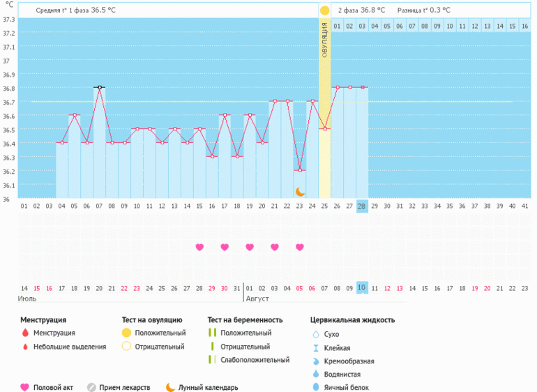Click the vertical овуляция column label
537x392 pixels.
324,43
